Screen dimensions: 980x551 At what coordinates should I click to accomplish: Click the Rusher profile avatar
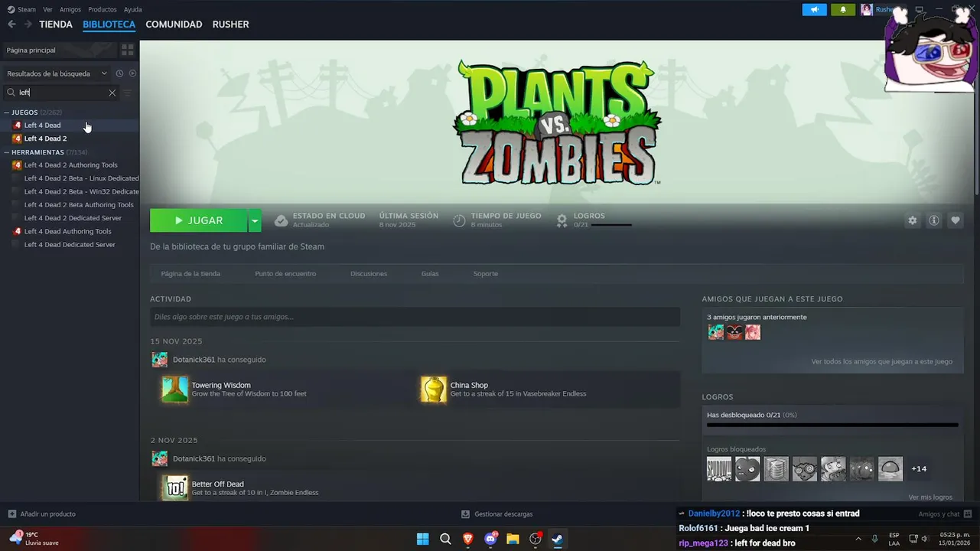867,9
